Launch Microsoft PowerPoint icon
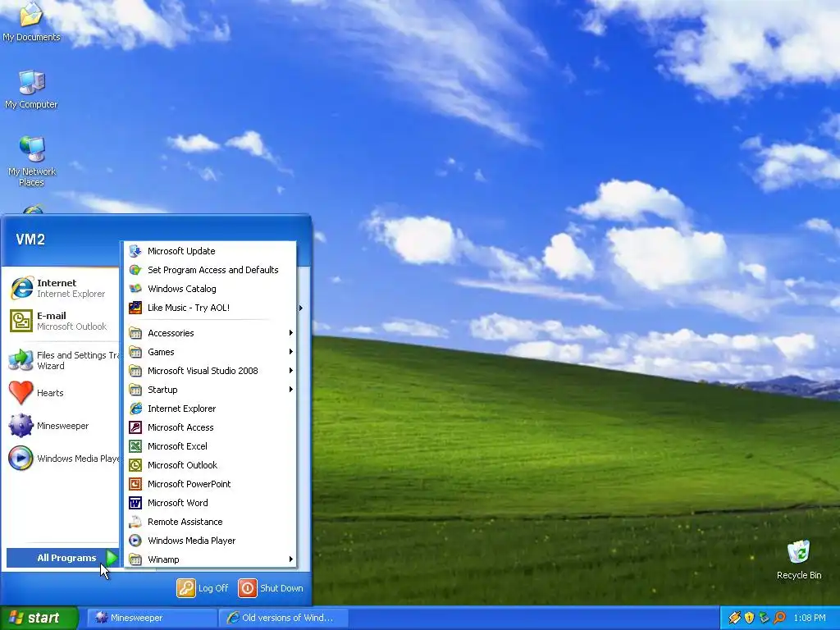This screenshot has height=630, width=840. [135, 484]
